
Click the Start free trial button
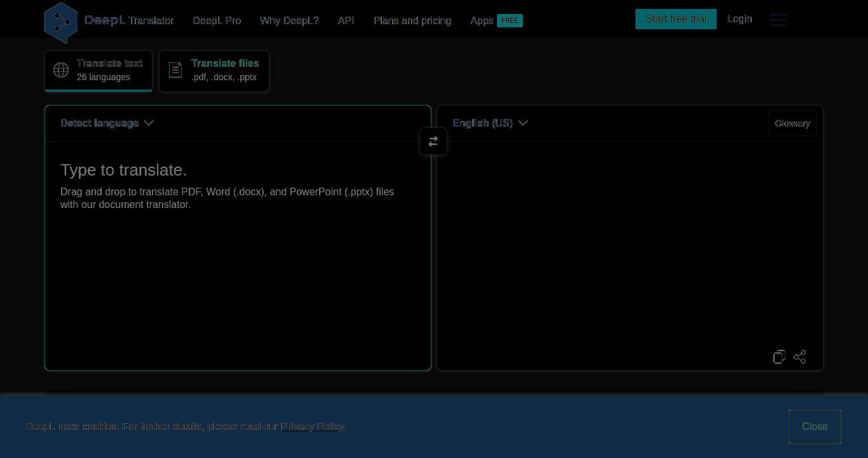(x=676, y=19)
